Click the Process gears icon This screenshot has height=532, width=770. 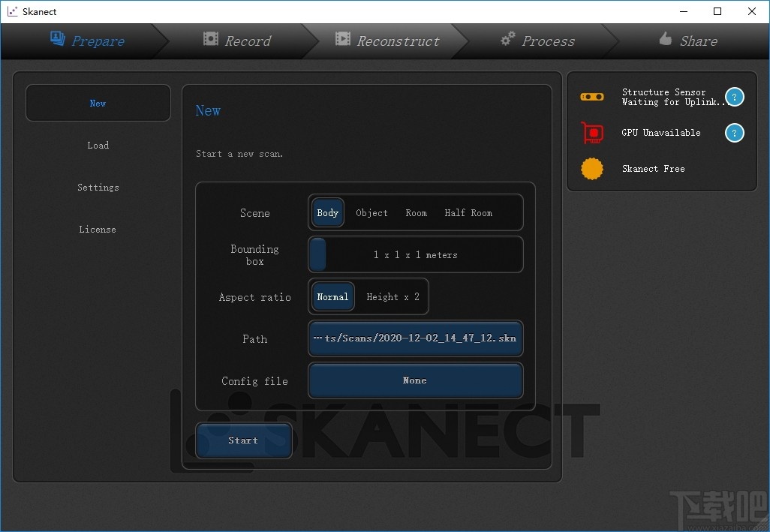pyautogui.click(x=508, y=40)
